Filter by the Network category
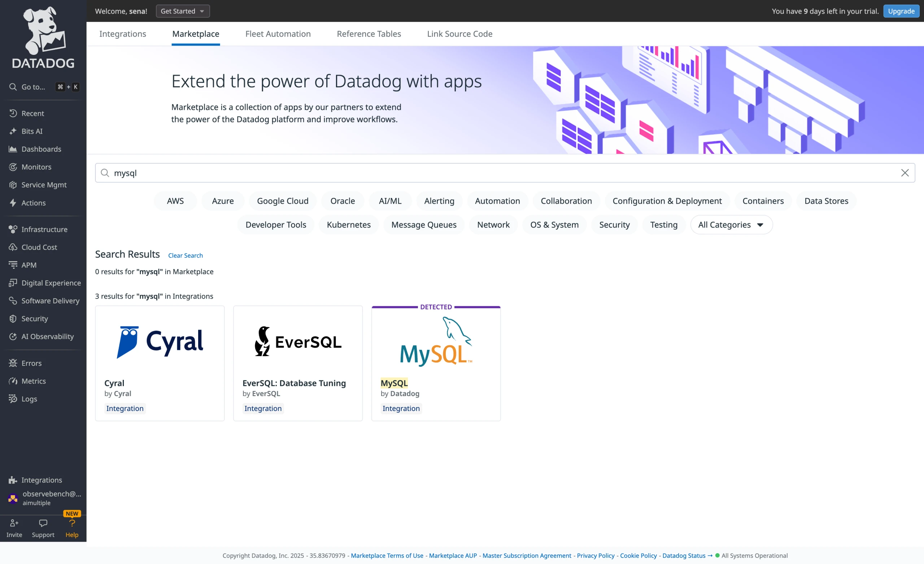Viewport: 924px width, 564px height. click(493, 224)
